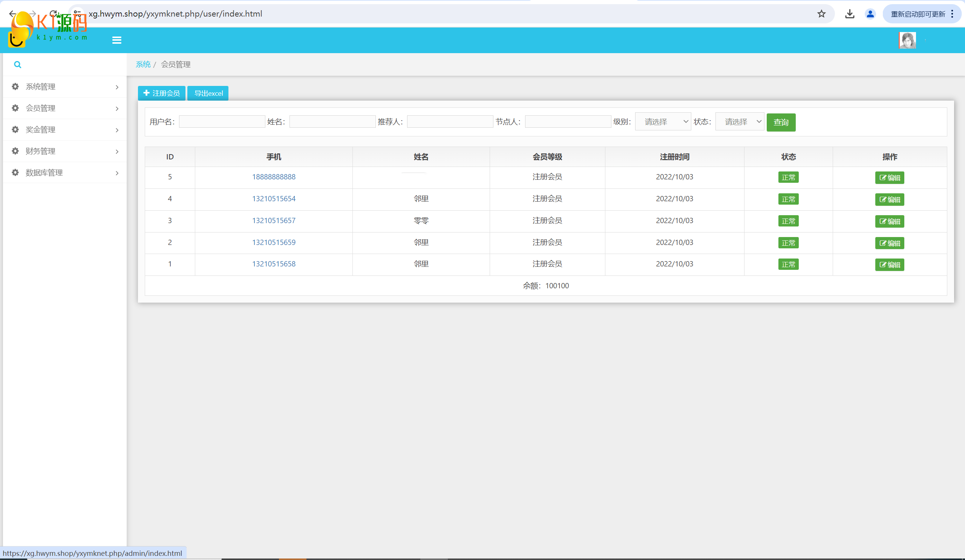
Task: Open phone link 13210515657
Action: [274, 220]
